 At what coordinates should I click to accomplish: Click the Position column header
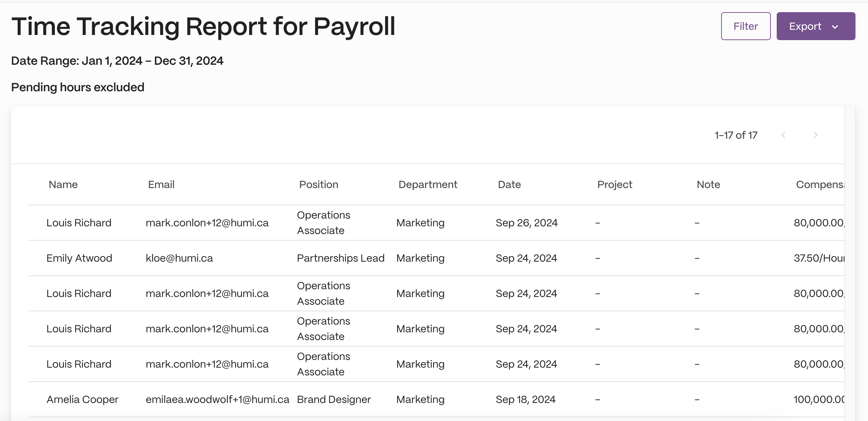click(318, 184)
